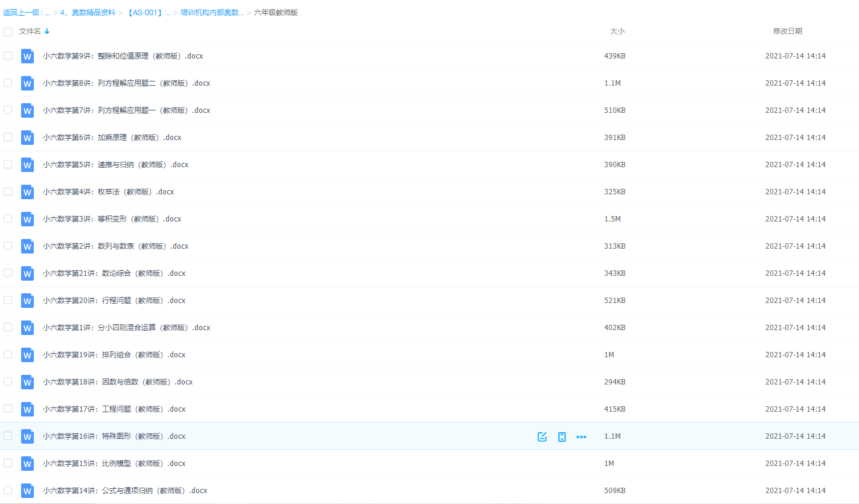This screenshot has height=504, width=859.
Task: Click the Word icon of 第21讲 数论综合
Action: (27, 273)
